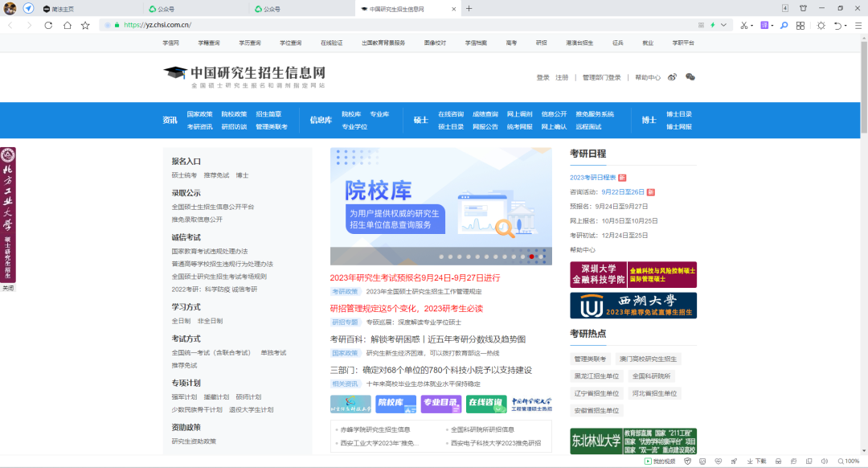Select the red active carousel dot

(531, 257)
